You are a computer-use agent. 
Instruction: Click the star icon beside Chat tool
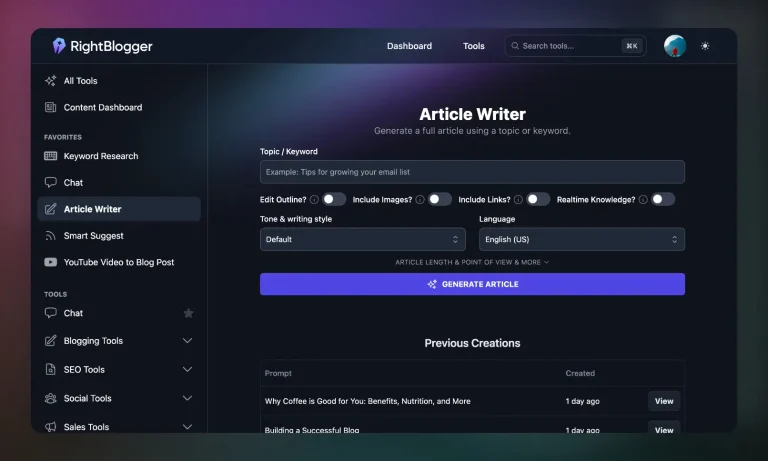point(188,313)
